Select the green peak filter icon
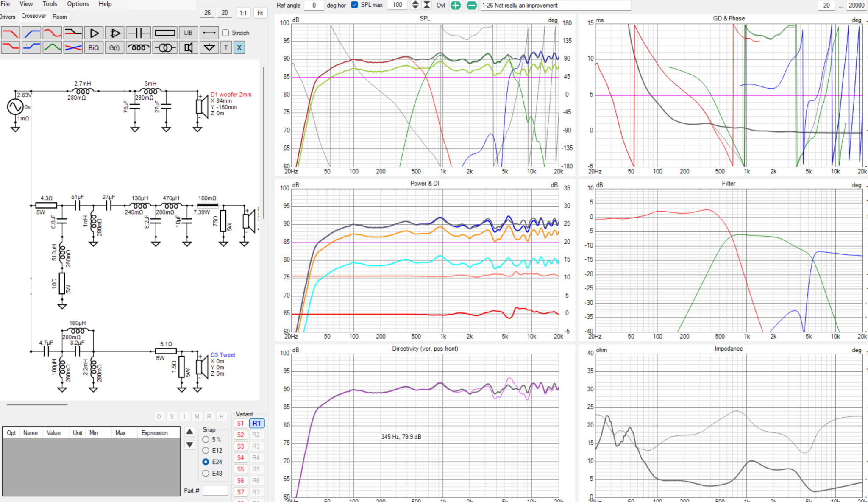This screenshot has width=868, height=502. tap(52, 47)
